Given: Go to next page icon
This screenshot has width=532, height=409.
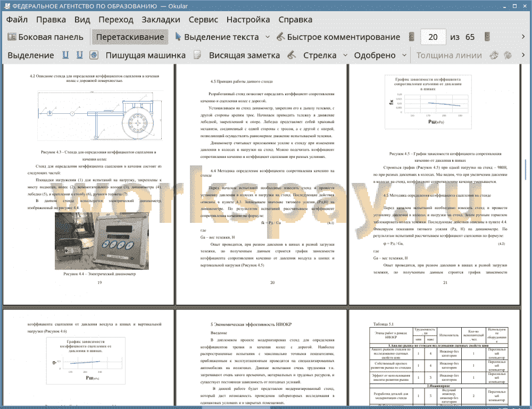Looking at the screenshot, I should [487, 37].
